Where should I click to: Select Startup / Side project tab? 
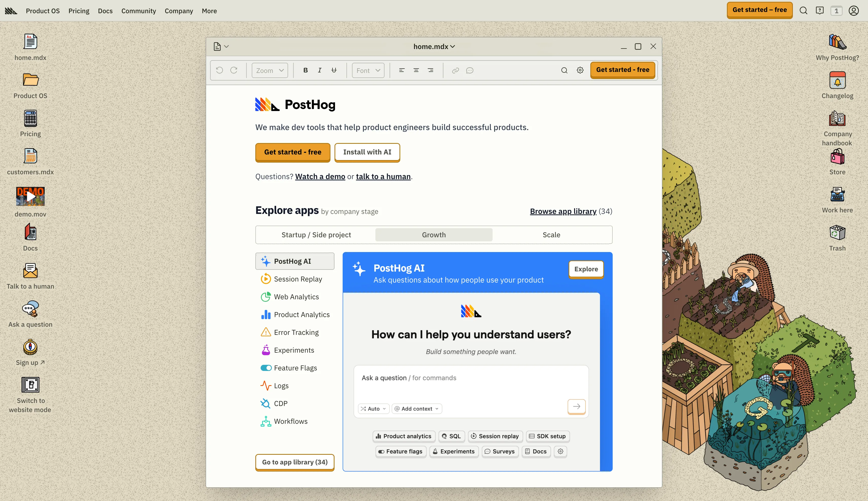[316, 235]
